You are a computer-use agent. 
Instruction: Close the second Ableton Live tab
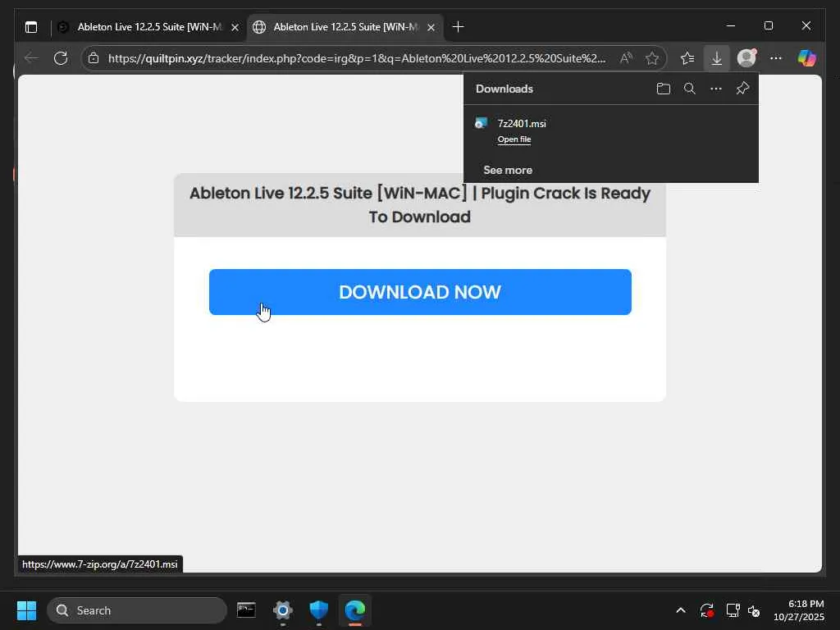(431, 27)
